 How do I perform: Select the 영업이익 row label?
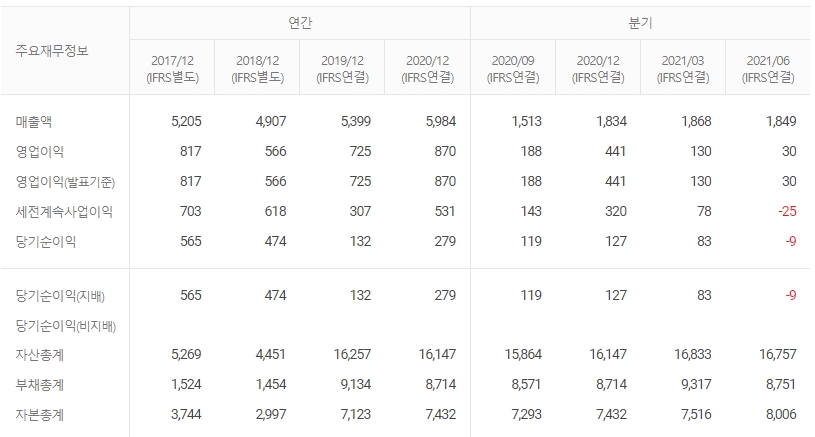click(40, 152)
